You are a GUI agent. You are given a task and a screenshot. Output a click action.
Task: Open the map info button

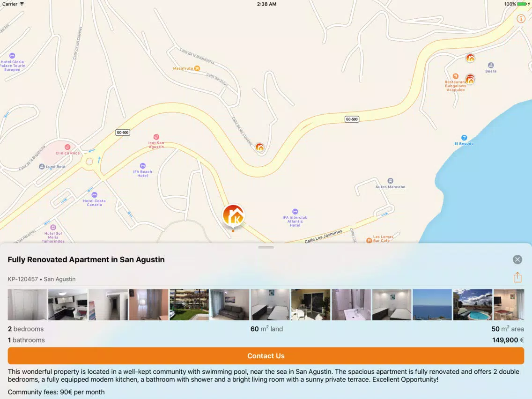click(x=521, y=19)
